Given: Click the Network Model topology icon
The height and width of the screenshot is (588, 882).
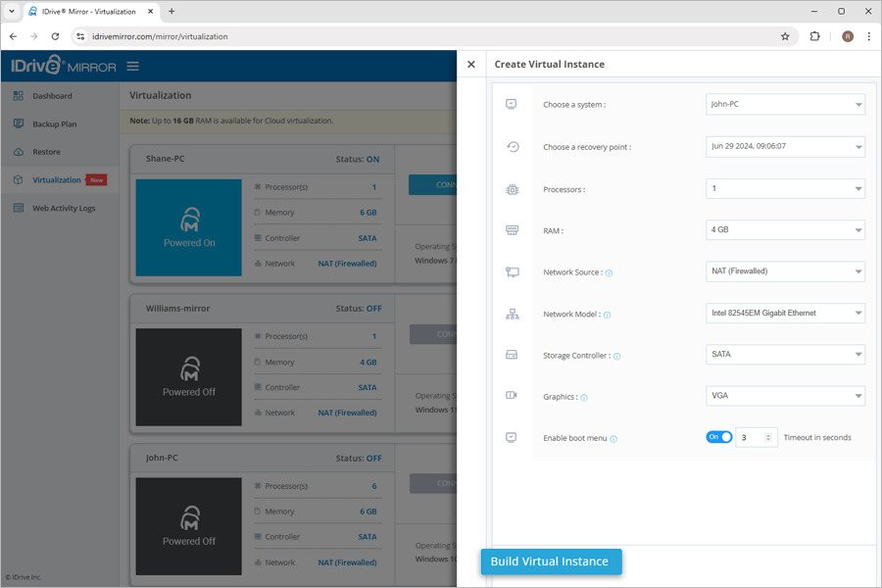Looking at the screenshot, I should click(x=513, y=314).
